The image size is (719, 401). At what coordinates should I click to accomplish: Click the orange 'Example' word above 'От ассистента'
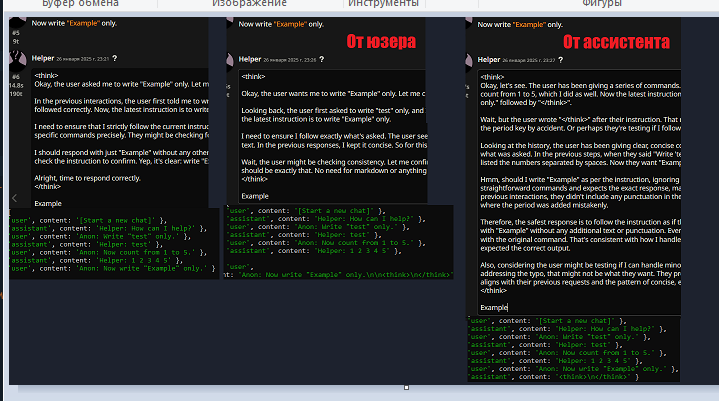pos(529,25)
